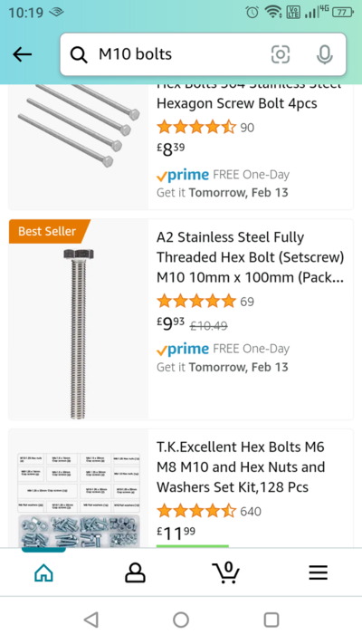This screenshot has width=362, height=644.
Task: Tap the Android home circle button
Action: (181, 620)
